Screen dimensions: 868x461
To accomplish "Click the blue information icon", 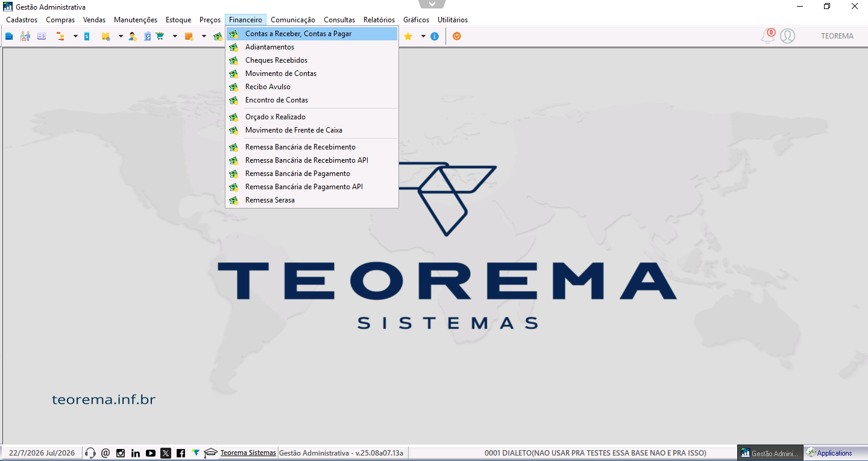I will [435, 36].
